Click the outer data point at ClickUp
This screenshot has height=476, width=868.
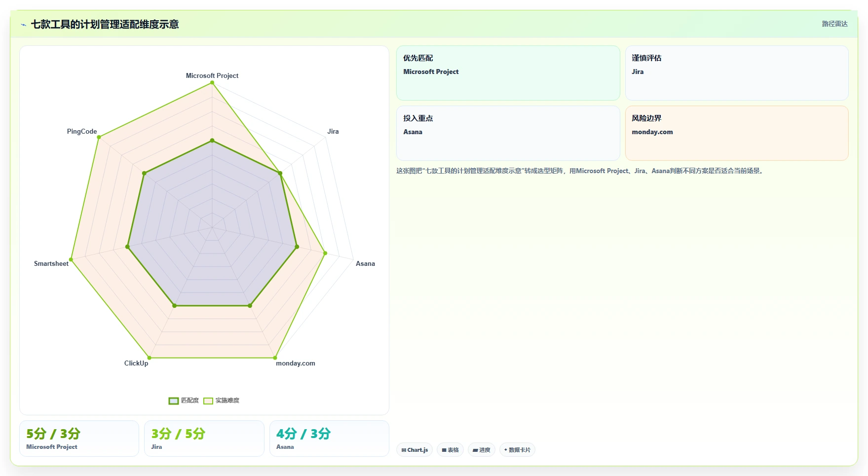click(x=150, y=358)
